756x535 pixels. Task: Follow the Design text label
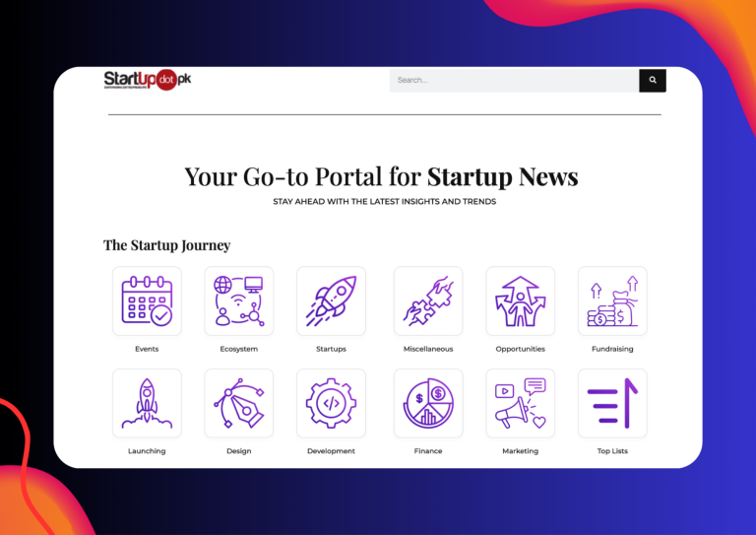(238, 451)
